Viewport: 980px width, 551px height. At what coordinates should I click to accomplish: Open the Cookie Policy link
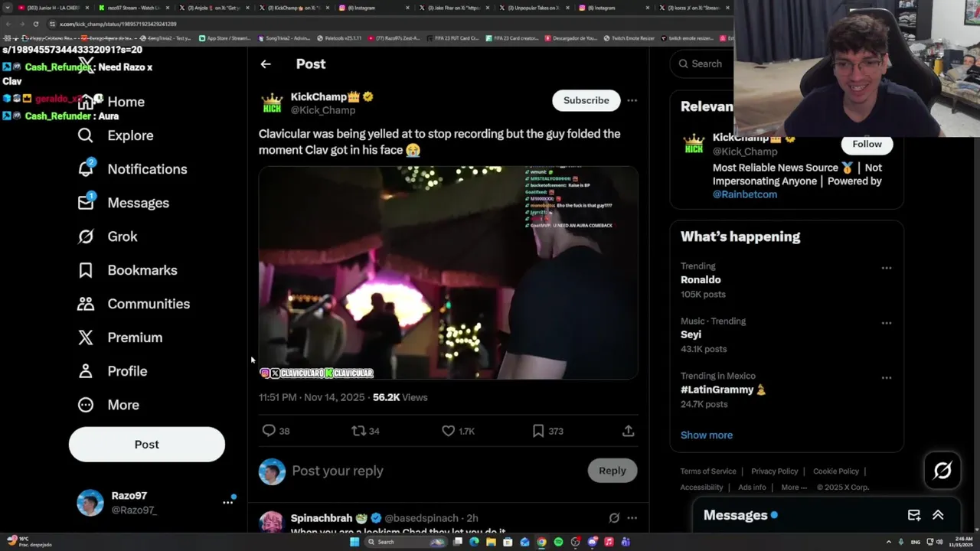click(836, 471)
